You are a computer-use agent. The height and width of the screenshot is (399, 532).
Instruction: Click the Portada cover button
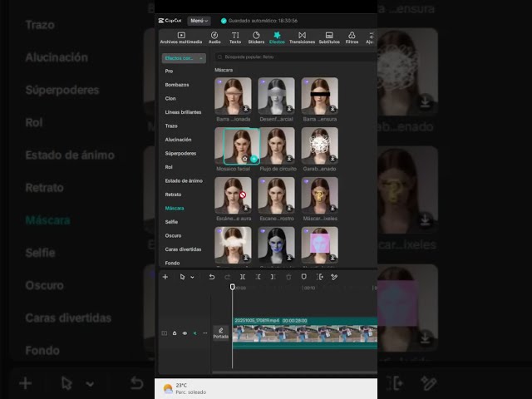click(x=221, y=333)
